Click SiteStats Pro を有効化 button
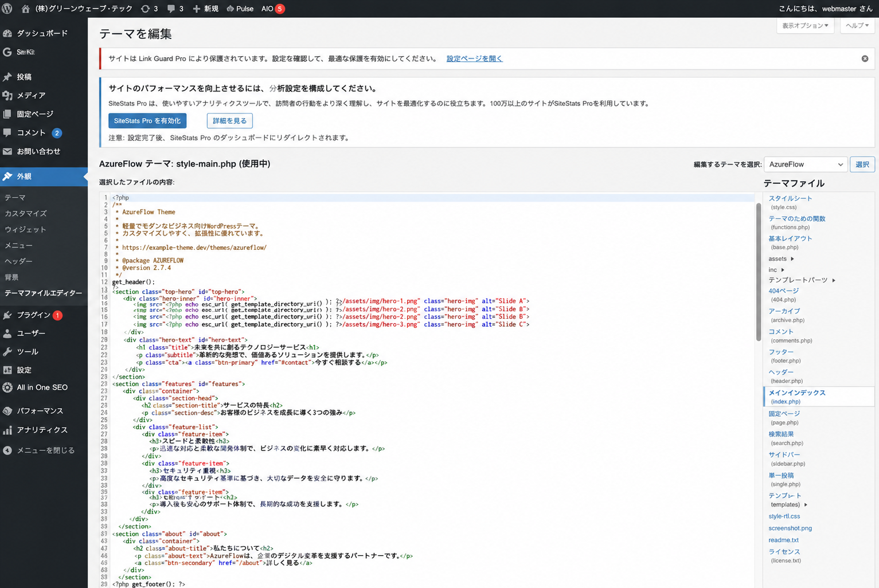This screenshot has height=588, width=879. (x=147, y=121)
